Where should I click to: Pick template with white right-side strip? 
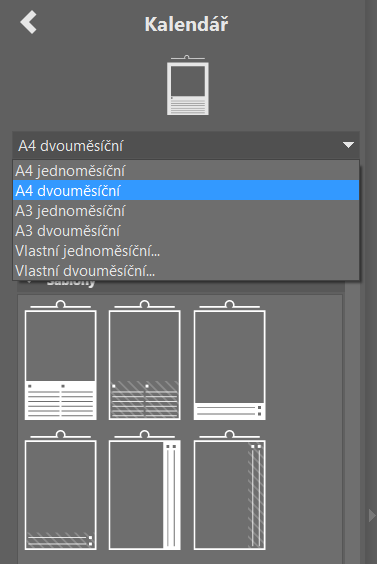(145, 490)
